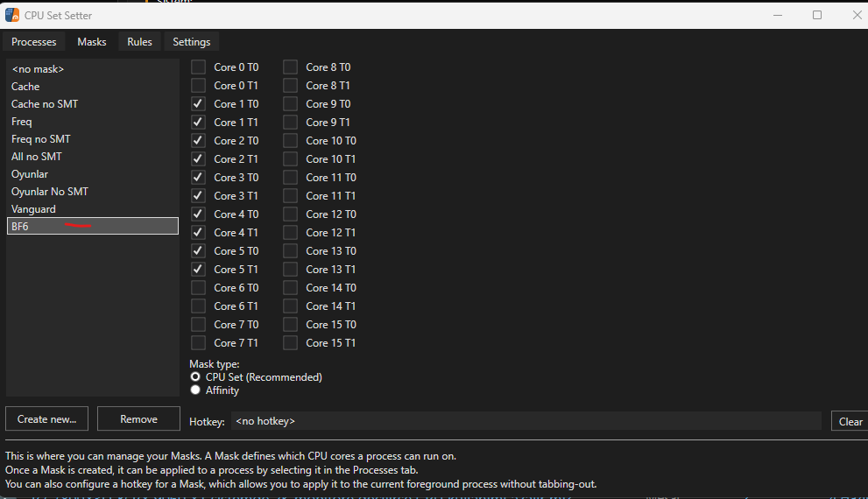Remove the selected BF6 mask
868x499 pixels.
(139, 418)
